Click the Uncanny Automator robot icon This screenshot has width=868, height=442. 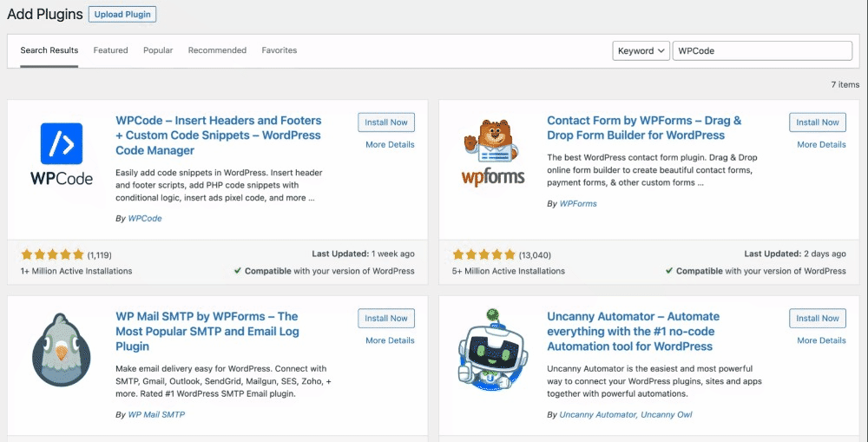coord(492,350)
